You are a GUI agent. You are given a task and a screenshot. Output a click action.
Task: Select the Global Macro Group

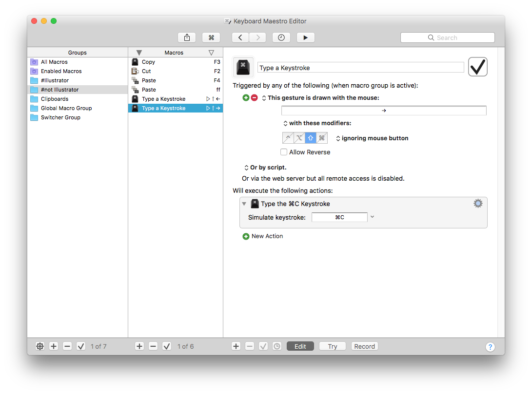pyautogui.click(x=78, y=108)
